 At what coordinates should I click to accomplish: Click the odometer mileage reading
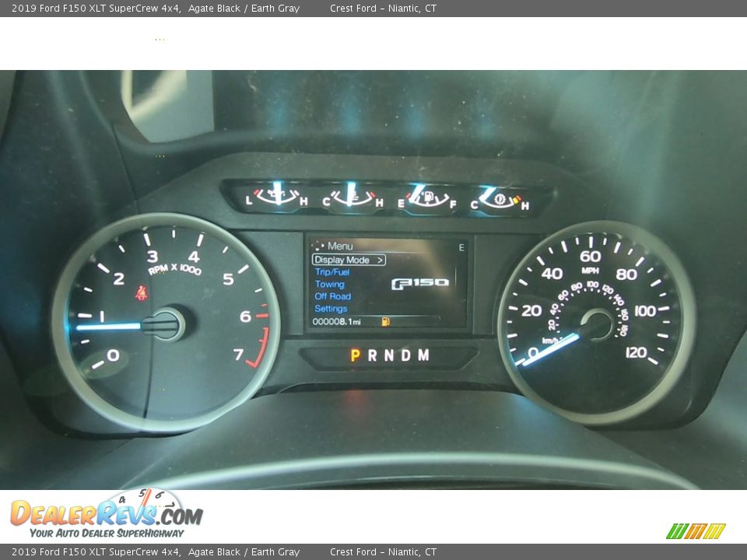(336, 321)
